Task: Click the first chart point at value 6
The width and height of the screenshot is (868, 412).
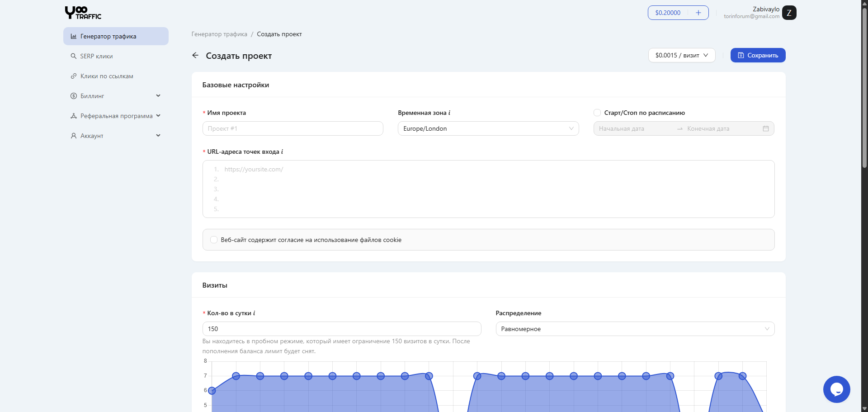Action: tap(212, 391)
